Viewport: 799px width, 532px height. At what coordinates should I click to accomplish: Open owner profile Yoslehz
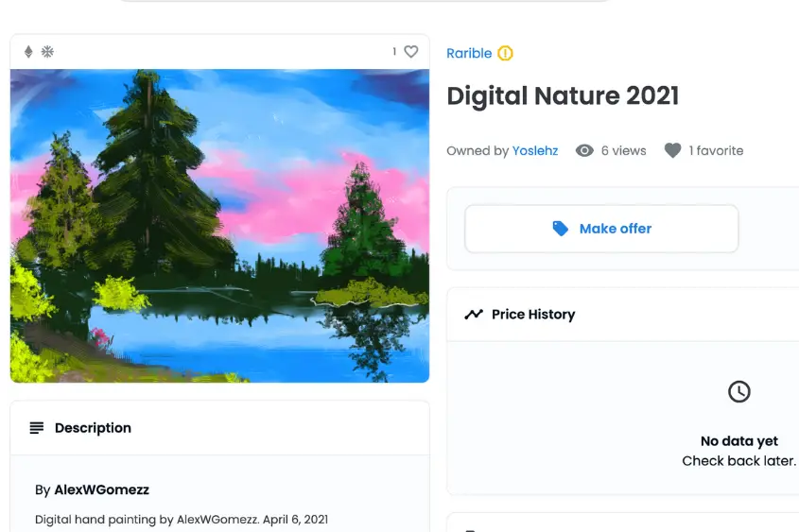(535, 150)
